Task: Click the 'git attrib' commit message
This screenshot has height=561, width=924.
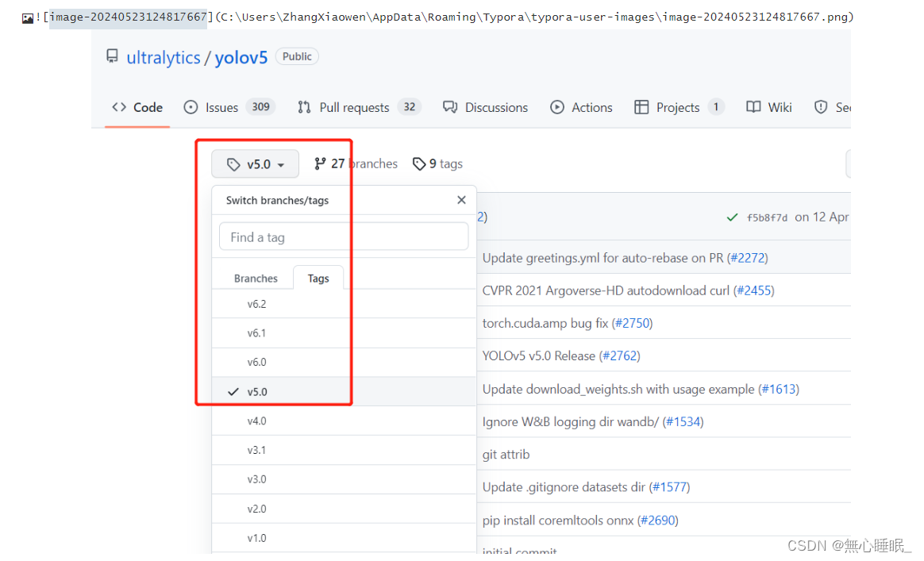Action: 506,455
